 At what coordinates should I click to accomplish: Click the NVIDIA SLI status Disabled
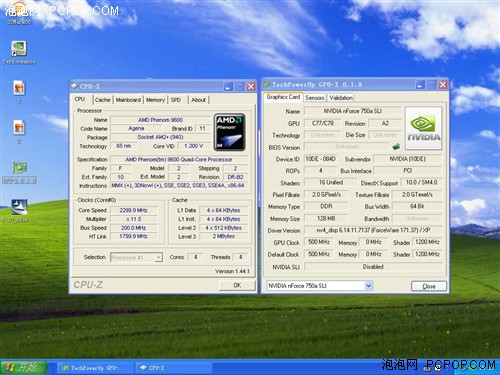373,267
